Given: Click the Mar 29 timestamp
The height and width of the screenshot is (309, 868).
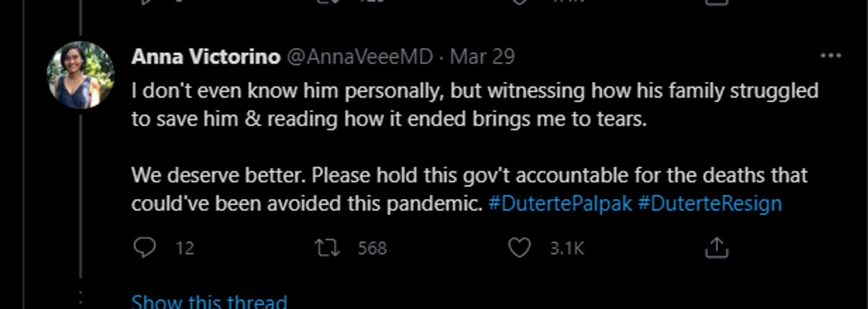Looking at the screenshot, I should coord(482,56).
